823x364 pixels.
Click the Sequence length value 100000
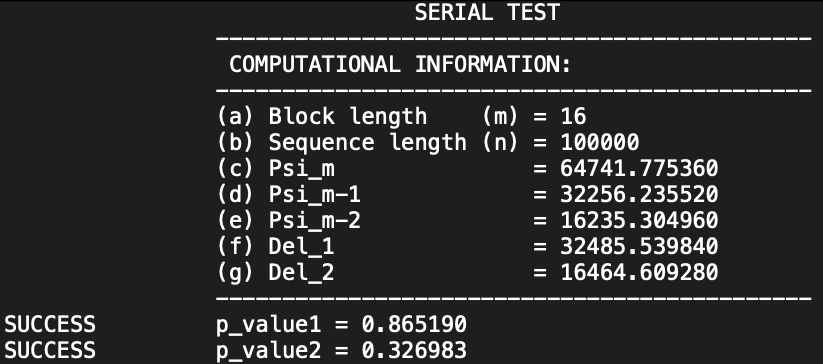[x=600, y=142]
